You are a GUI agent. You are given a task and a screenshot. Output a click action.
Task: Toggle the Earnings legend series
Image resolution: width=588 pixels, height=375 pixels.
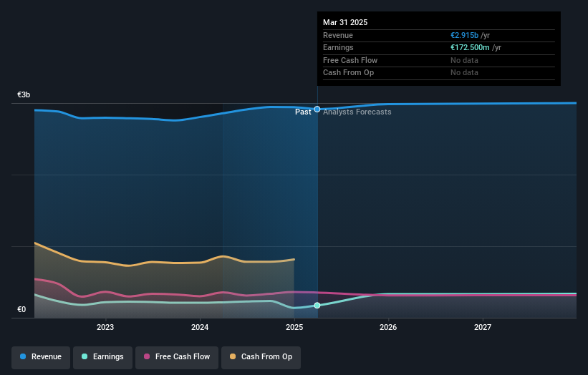click(x=102, y=357)
